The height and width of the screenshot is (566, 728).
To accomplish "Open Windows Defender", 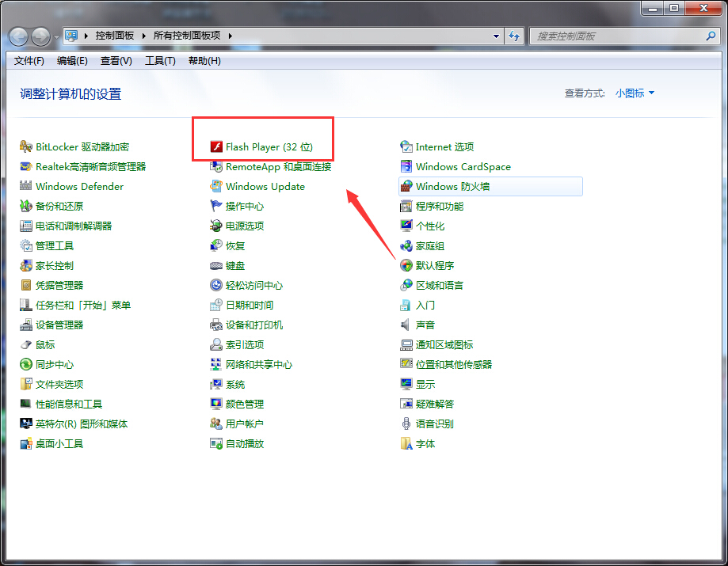I will [x=79, y=186].
